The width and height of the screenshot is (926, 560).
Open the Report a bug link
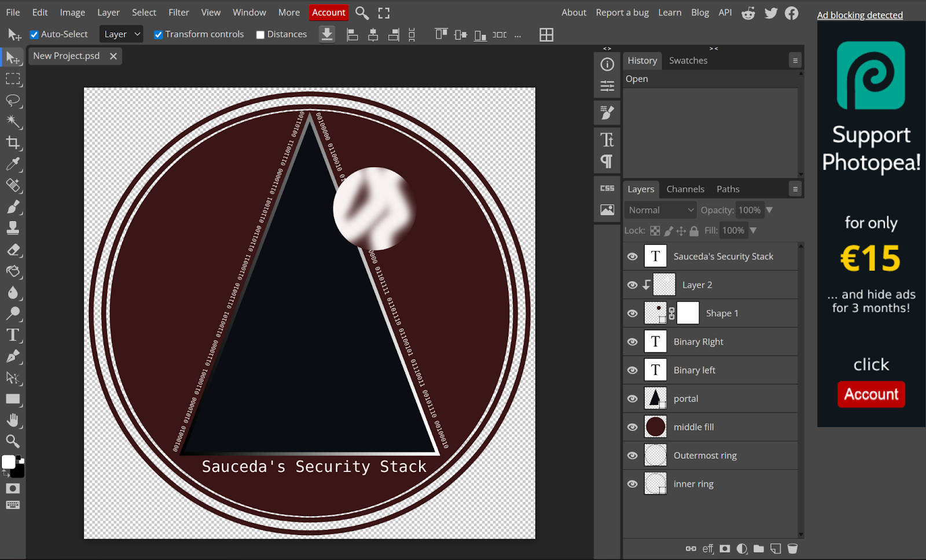click(622, 12)
